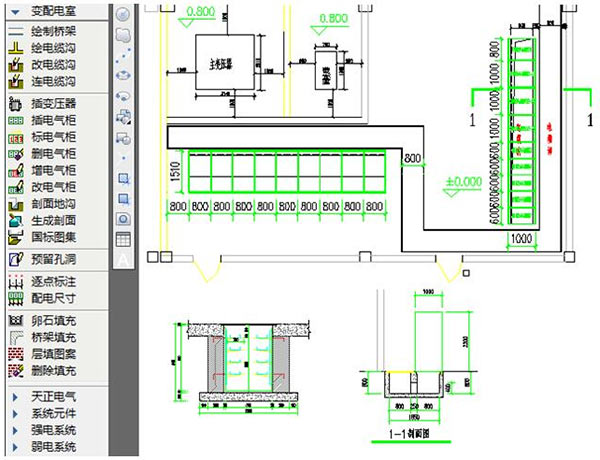The height and width of the screenshot is (460, 600).
Task: Choose the 绘电缆沟 draw cable trench tool
Action: tap(42, 48)
